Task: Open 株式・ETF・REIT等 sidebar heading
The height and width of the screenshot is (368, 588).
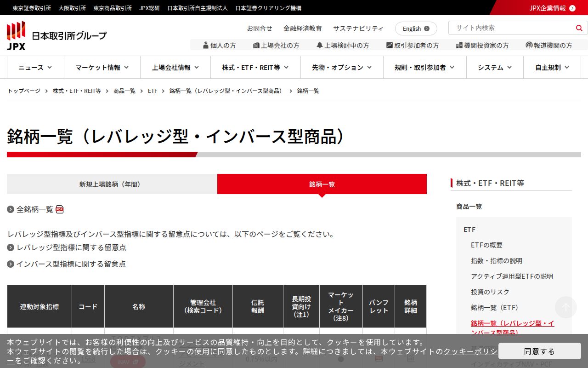Action: tap(490, 183)
